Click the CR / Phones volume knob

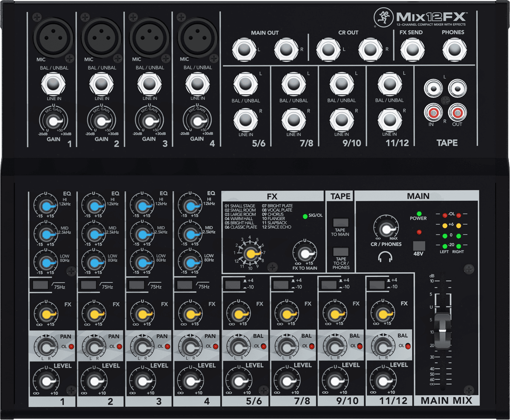pyautogui.click(x=384, y=229)
